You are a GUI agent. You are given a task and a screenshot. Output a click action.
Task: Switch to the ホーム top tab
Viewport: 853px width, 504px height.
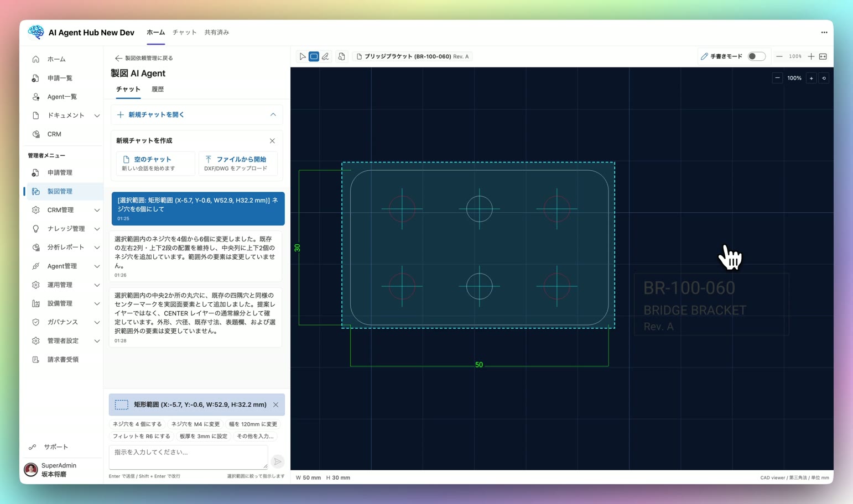tap(155, 33)
